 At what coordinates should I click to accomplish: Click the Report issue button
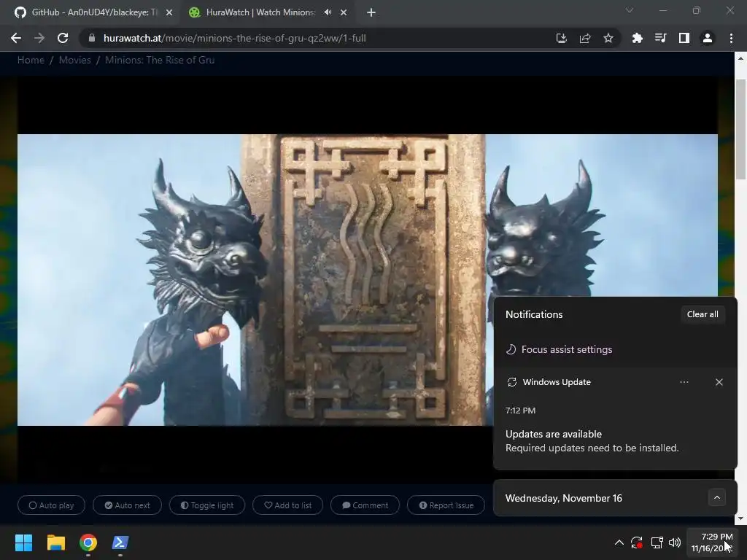(446, 505)
